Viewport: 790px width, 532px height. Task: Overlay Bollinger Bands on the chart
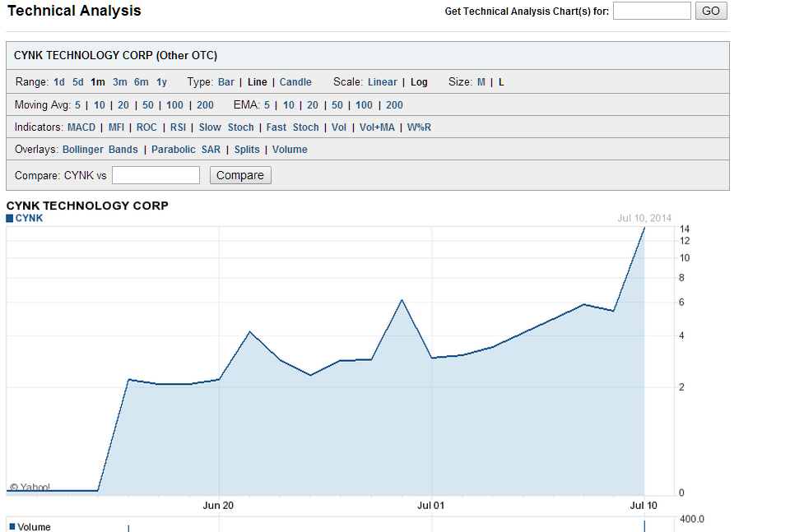pyautogui.click(x=100, y=150)
